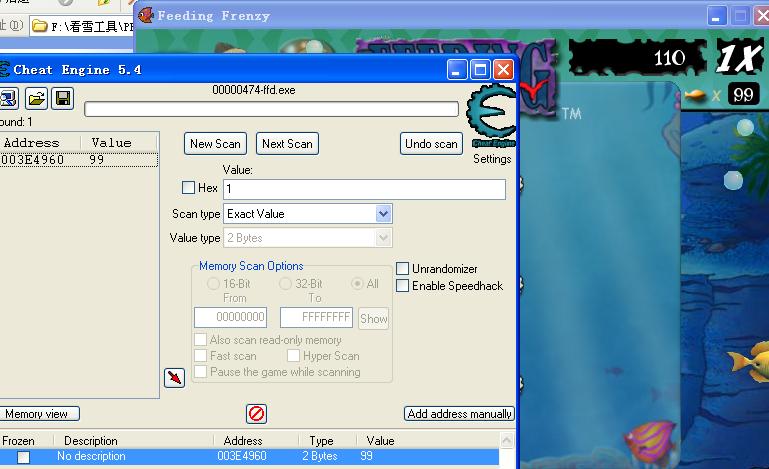The image size is (769, 469).
Task: Click the red arrow add-to-list icon
Action: (x=174, y=378)
